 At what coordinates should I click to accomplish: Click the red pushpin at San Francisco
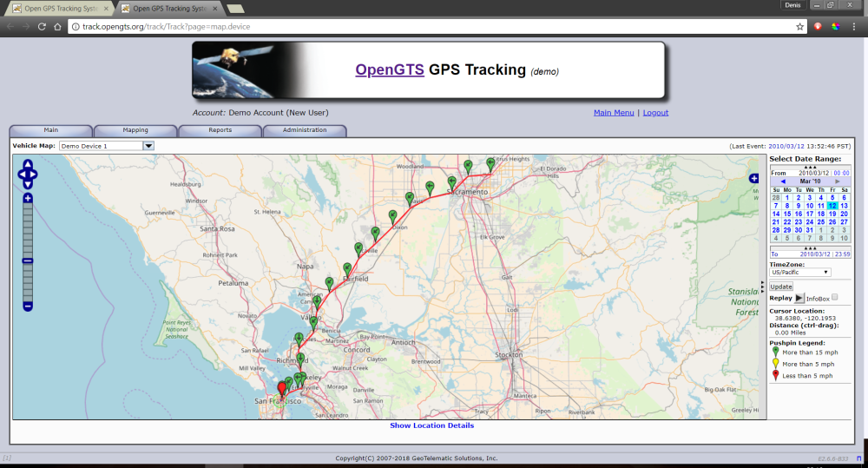pos(282,388)
